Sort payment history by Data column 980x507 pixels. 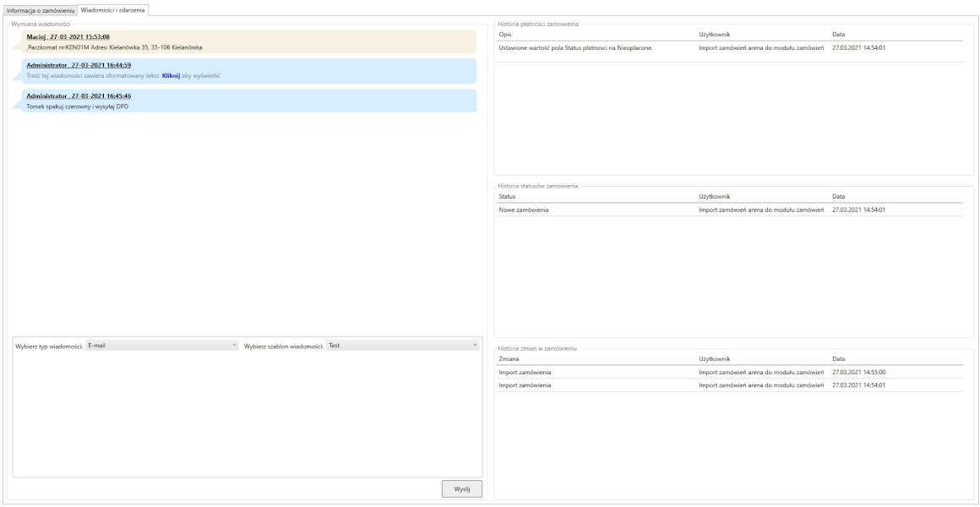click(838, 34)
